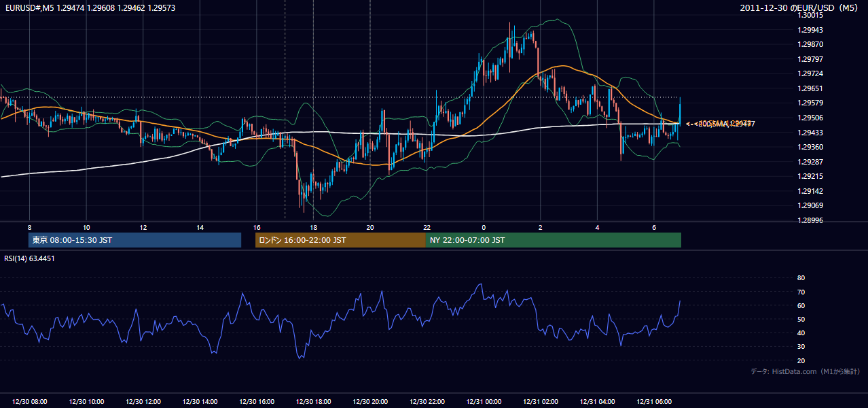Click the hour 22 tick on price chart
This screenshot has width=868, height=408.
point(427,227)
